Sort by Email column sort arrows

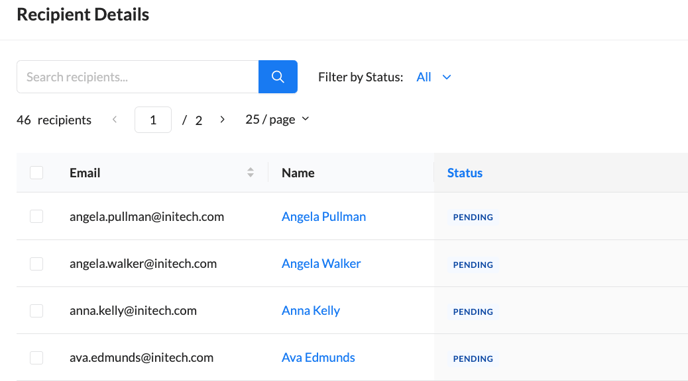point(251,173)
